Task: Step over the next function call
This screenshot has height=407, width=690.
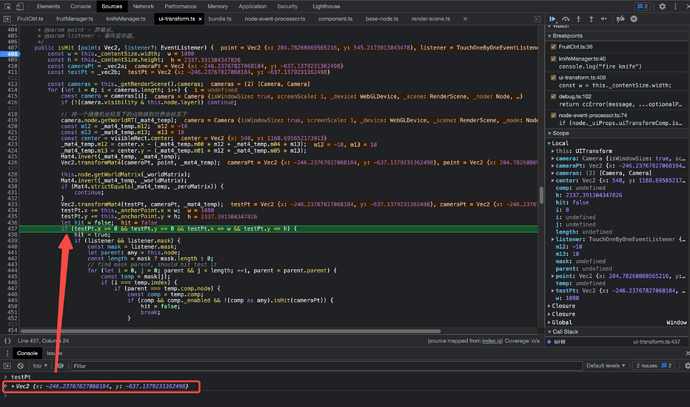Action: 565,19
